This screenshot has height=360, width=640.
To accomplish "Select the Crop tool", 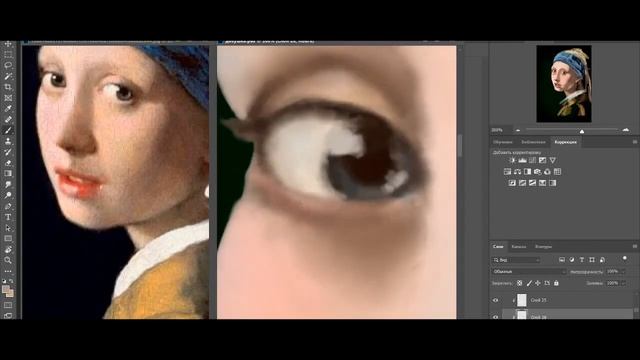I will (x=8, y=87).
